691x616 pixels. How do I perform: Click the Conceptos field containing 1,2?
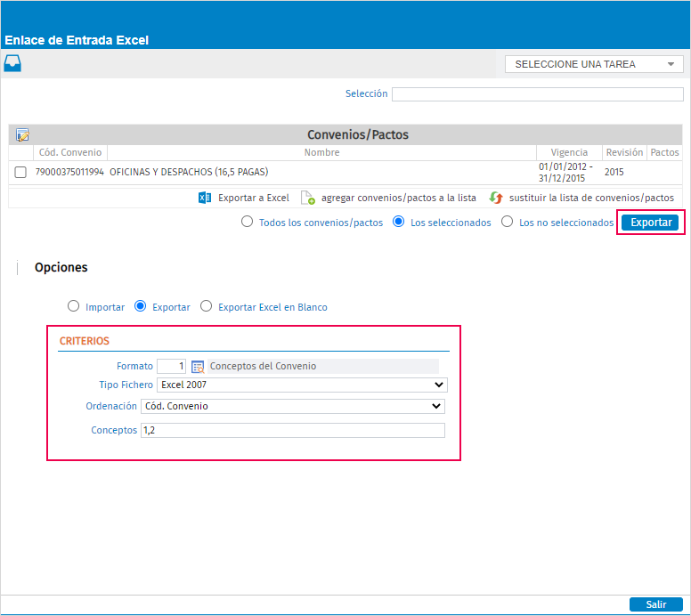coord(293,431)
